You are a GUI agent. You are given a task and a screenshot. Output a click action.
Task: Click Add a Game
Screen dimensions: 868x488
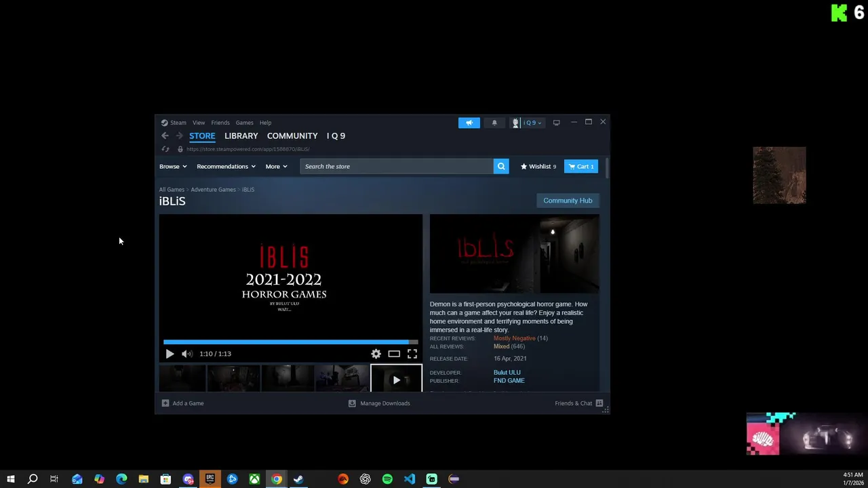click(x=182, y=403)
